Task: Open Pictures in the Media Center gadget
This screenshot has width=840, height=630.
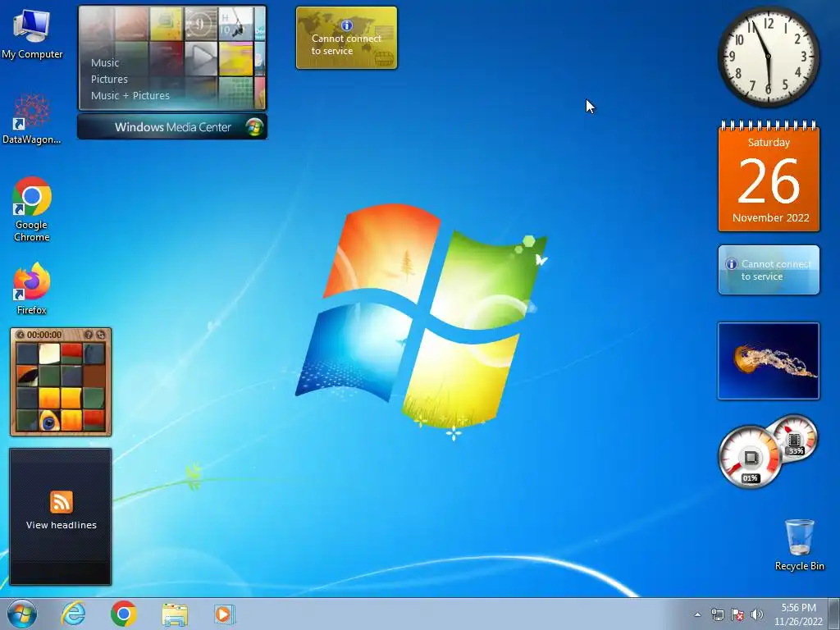Action: point(109,80)
